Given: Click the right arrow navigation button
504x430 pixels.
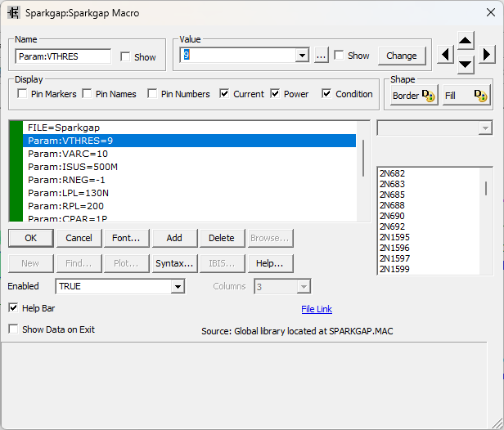Looking at the screenshot, I should 486,55.
